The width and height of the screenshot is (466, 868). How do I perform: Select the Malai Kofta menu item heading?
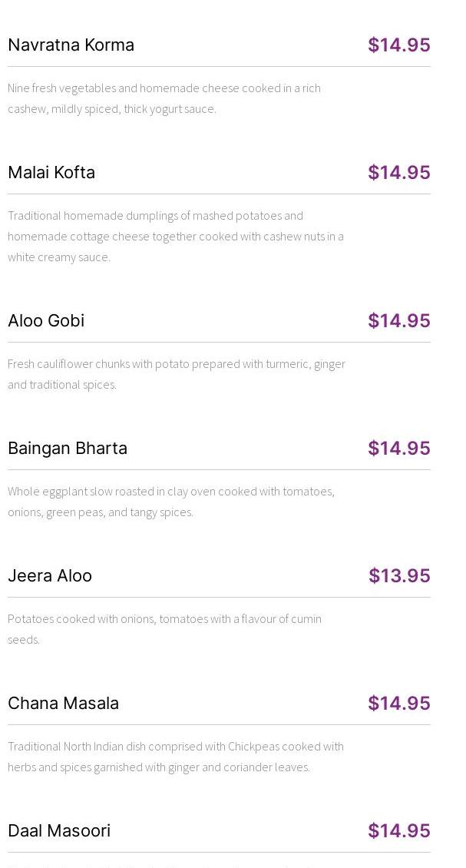tap(51, 172)
